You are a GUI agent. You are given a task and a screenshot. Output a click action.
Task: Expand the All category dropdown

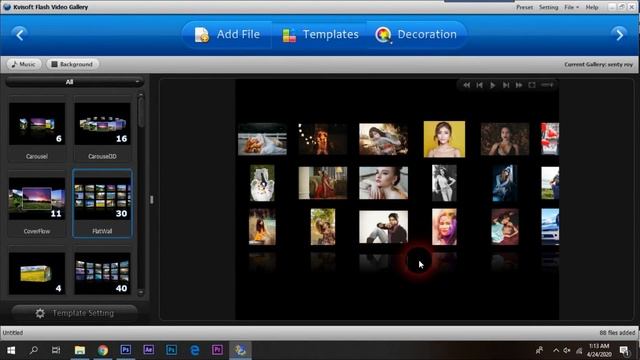coord(74,82)
